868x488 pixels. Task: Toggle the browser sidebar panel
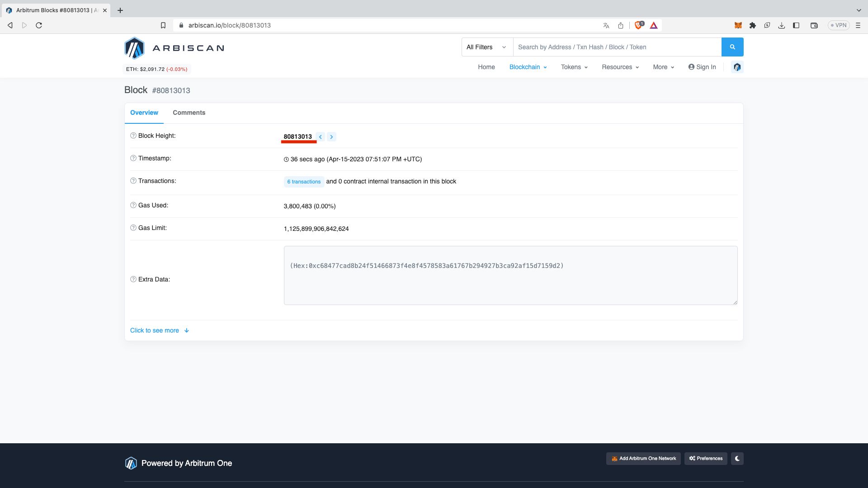[796, 25]
